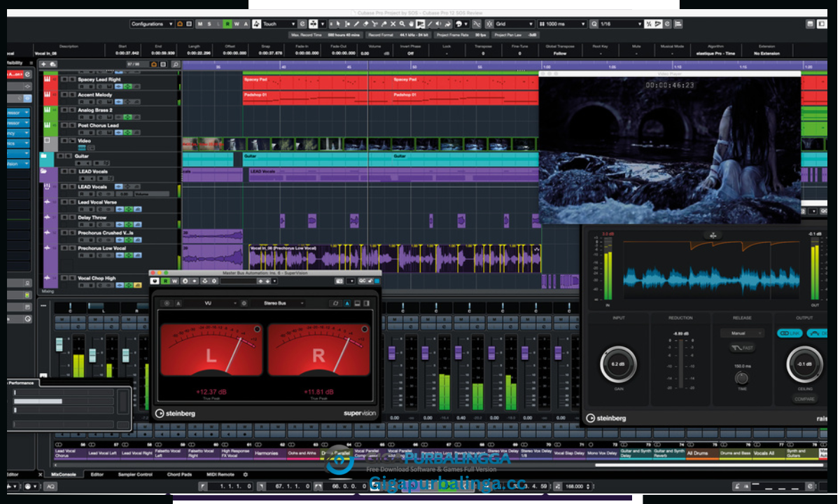Toggle SuperVision plugin bypass power button

coord(155,281)
